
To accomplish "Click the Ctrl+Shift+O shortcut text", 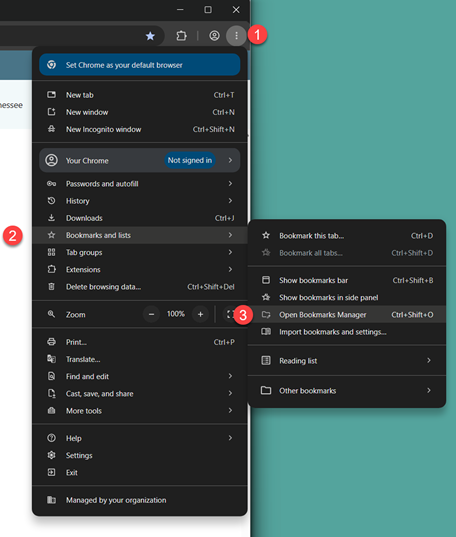I will coord(412,314).
